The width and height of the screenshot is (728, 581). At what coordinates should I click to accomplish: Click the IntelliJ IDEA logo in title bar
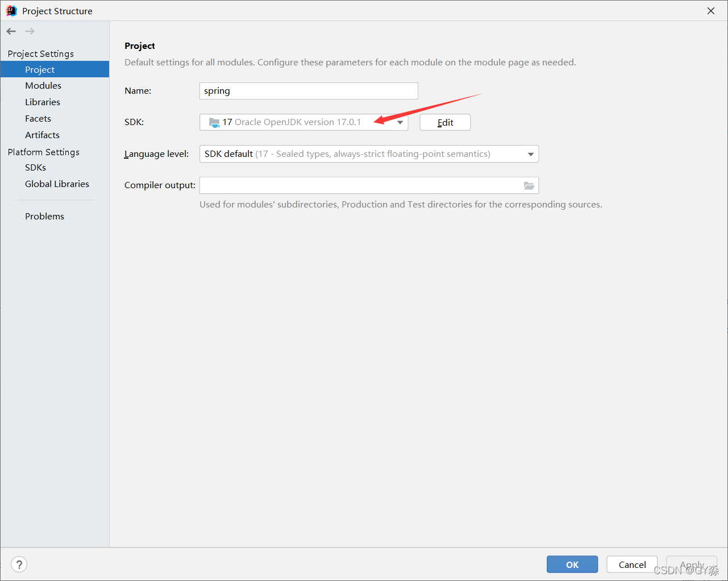click(11, 11)
